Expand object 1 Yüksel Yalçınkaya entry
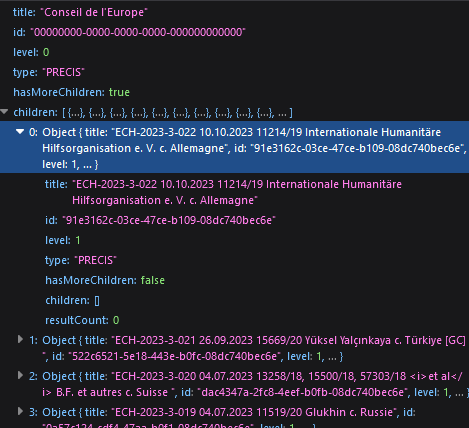This screenshot has width=469, height=428. 20,340
